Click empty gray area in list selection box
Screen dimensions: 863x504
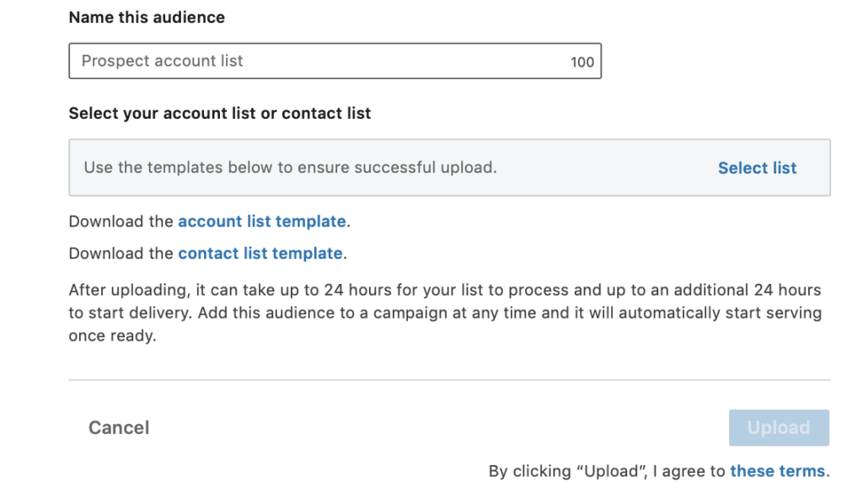click(x=607, y=168)
